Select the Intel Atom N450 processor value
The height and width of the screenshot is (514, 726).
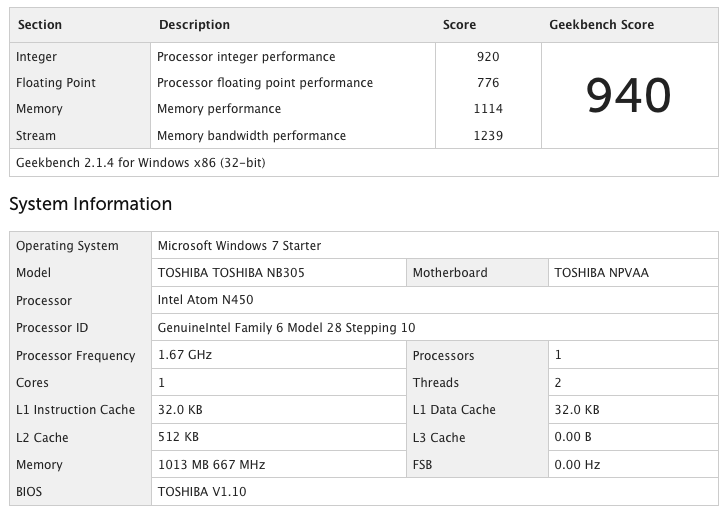207,300
